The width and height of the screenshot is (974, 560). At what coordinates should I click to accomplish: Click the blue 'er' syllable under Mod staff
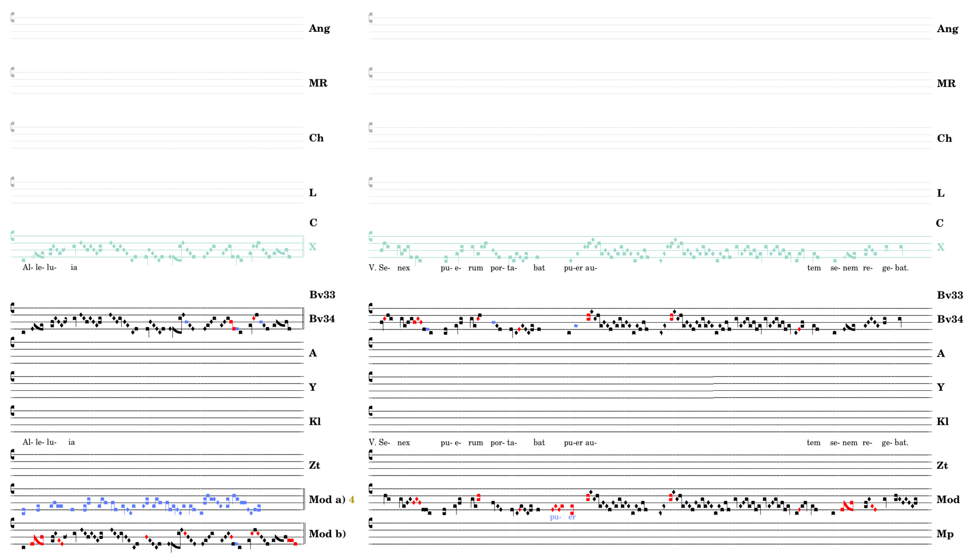click(x=572, y=517)
